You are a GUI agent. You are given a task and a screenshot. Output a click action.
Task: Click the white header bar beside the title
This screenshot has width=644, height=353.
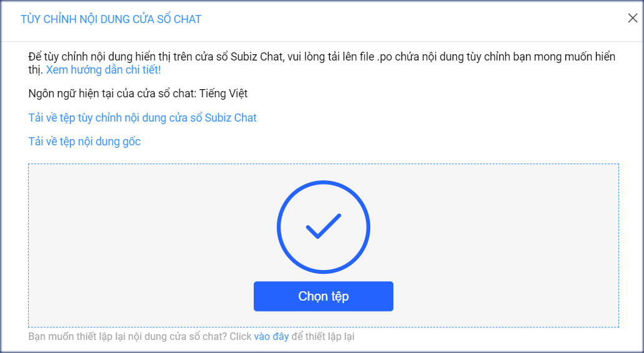pyautogui.click(x=405, y=19)
